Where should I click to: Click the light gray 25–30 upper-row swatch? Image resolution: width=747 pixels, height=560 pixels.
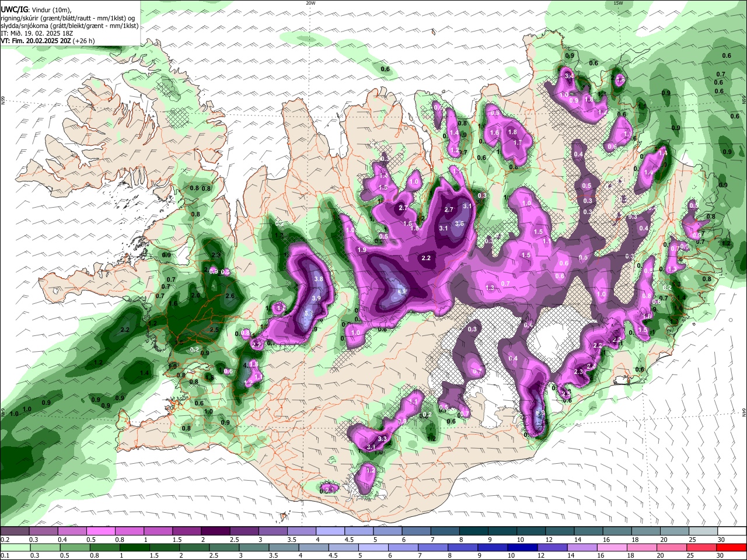(703, 531)
